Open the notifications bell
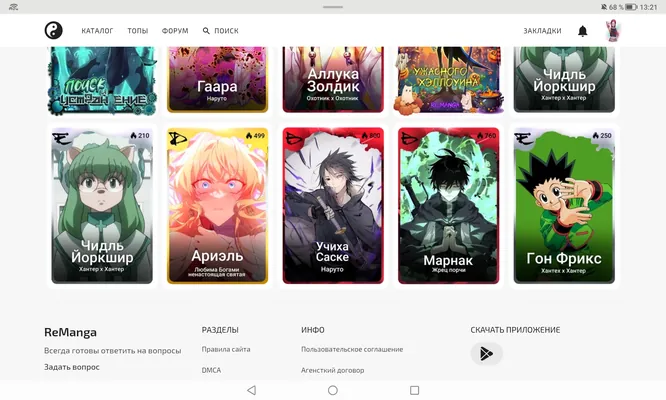The width and height of the screenshot is (666, 400). coord(583,31)
